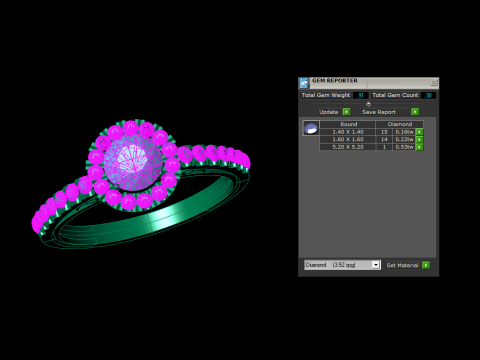Click the count cell showing 15
This screenshot has width=480, height=360.
[x=384, y=132]
